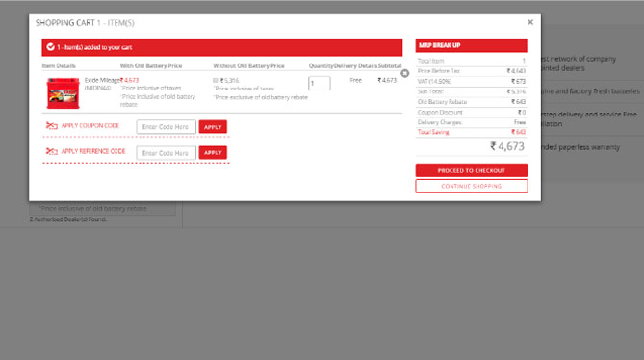Apply the reference code
This screenshot has height=360, width=644.
click(x=213, y=153)
